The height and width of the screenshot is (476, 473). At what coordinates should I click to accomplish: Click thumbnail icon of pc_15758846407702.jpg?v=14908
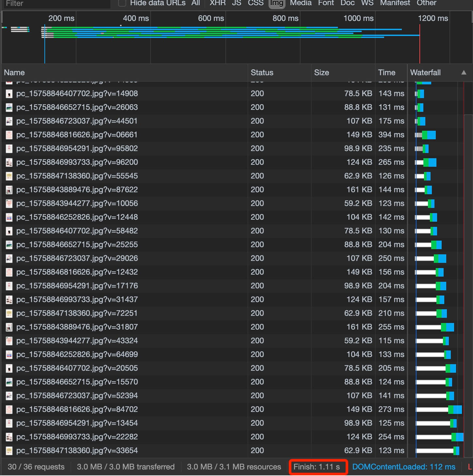click(9, 94)
